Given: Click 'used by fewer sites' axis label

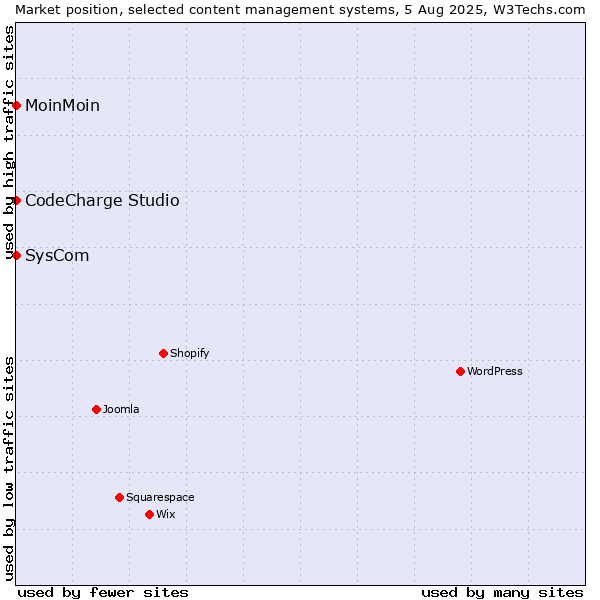Looking at the screenshot, I should tap(103, 593).
